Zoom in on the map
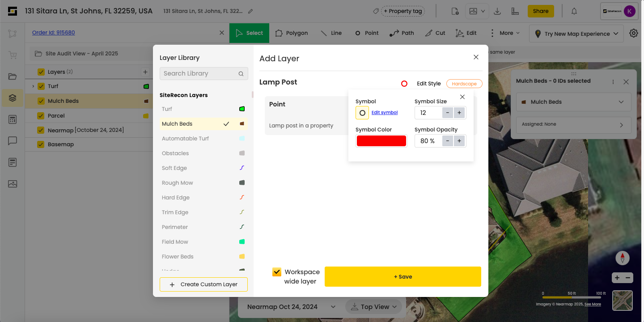The height and width of the screenshot is (322, 644). pyautogui.click(x=617, y=278)
